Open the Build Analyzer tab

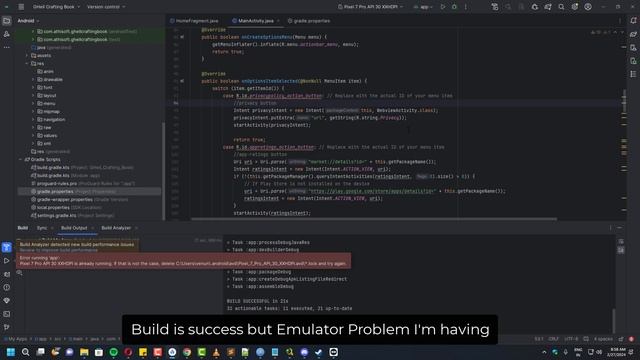[116, 228]
